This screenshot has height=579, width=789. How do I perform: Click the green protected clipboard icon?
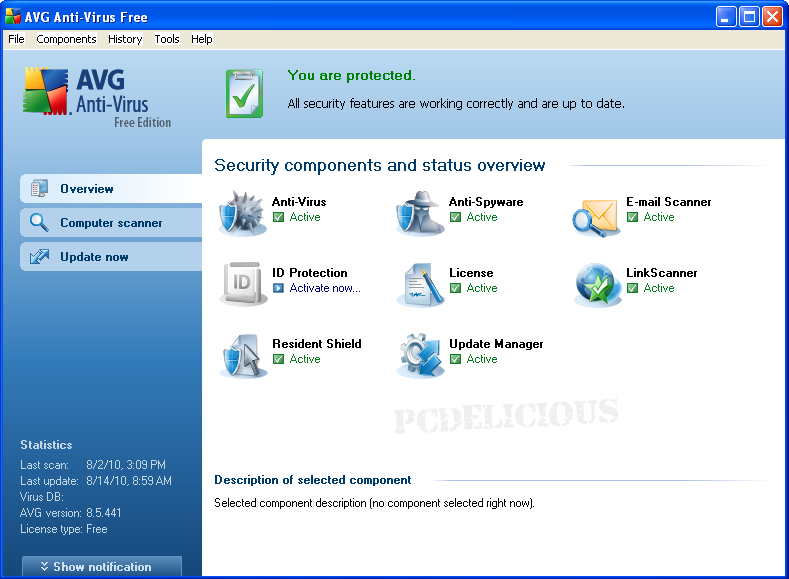[245, 94]
